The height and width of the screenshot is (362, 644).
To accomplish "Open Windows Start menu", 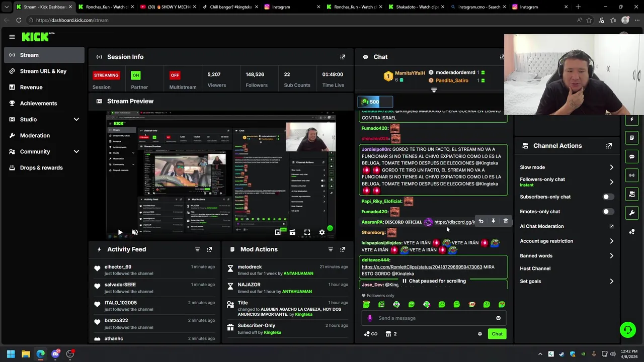I will point(11,354).
